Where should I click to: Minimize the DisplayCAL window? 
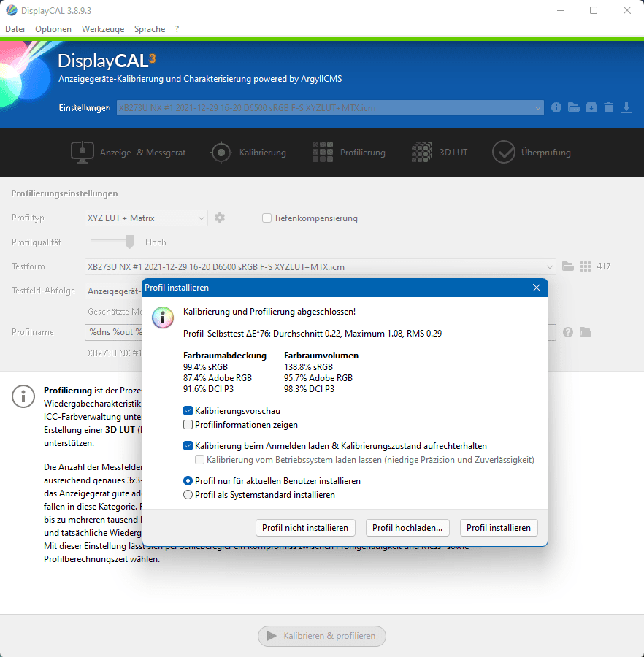point(561,10)
